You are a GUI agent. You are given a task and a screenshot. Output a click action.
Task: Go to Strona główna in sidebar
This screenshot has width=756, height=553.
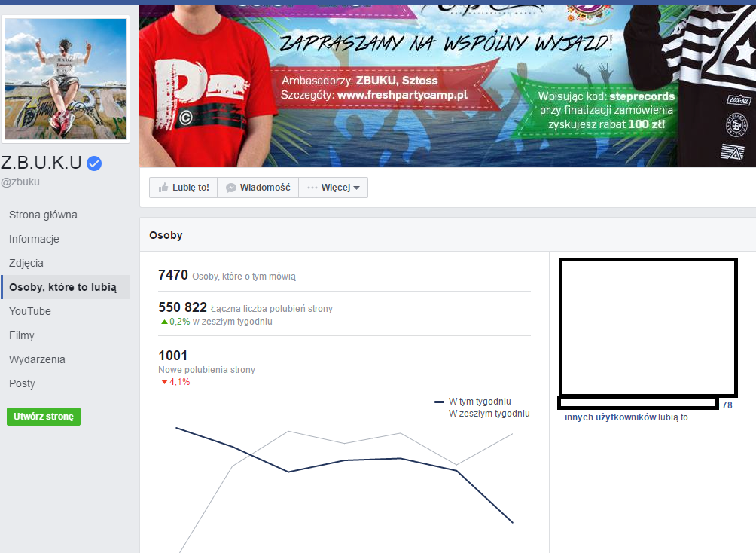(x=43, y=215)
